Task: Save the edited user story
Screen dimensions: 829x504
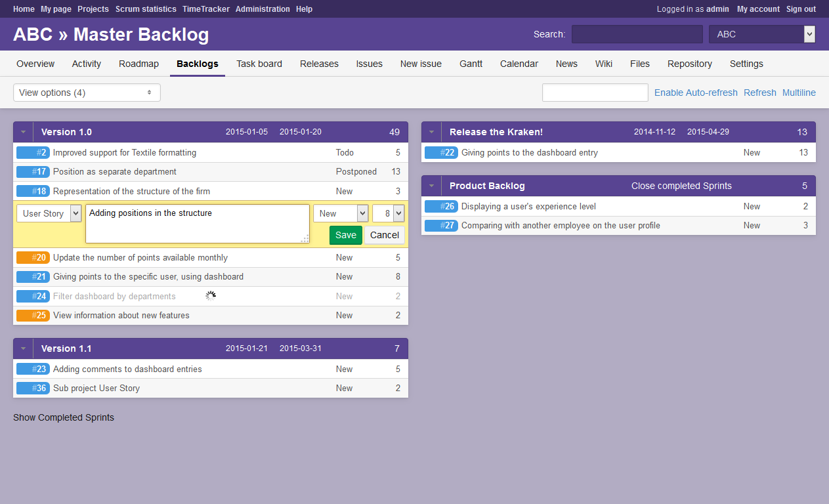Action: 345,235
